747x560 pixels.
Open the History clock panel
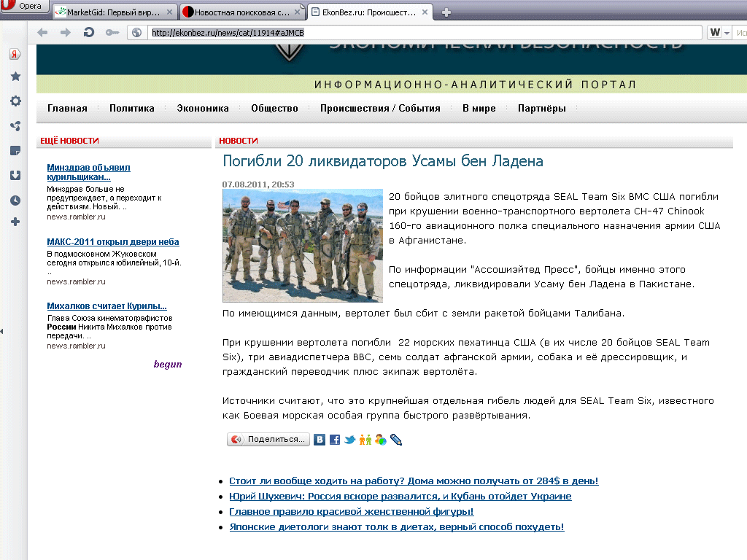pyautogui.click(x=15, y=201)
